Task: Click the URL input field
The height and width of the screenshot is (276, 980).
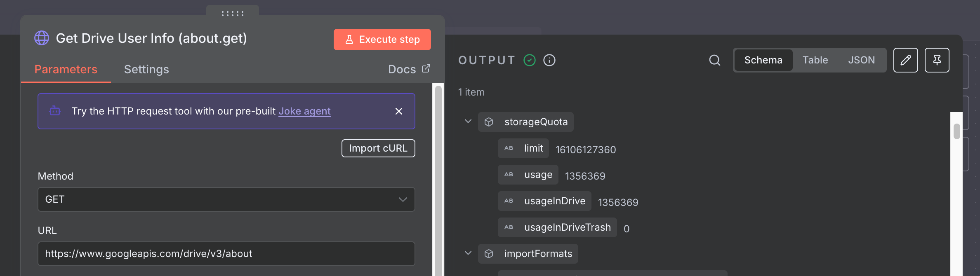Action: tap(226, 254)
